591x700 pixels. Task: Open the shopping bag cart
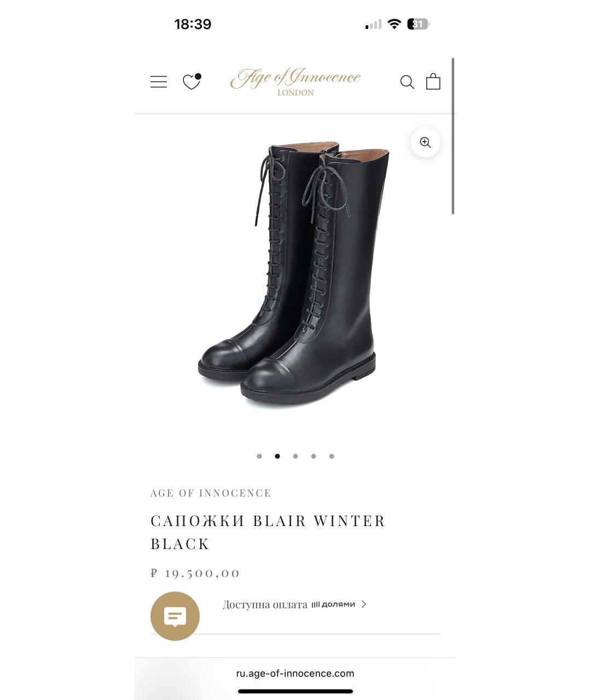click(433, 81)
